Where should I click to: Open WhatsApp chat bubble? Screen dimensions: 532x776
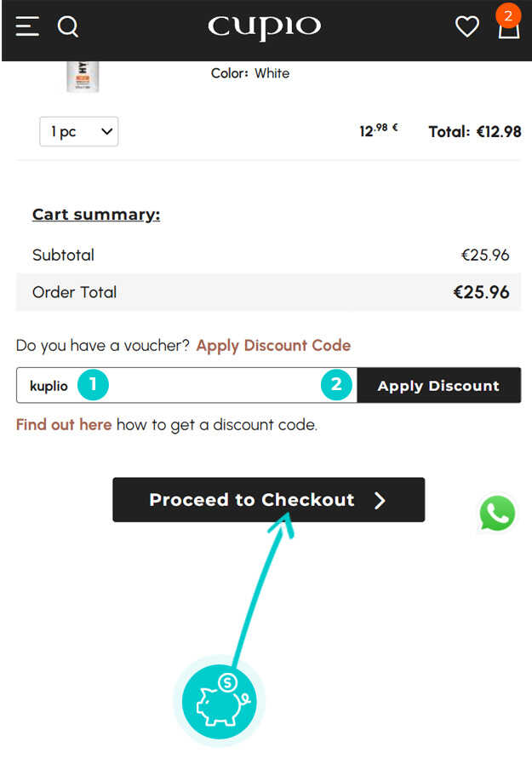(497, 514)
